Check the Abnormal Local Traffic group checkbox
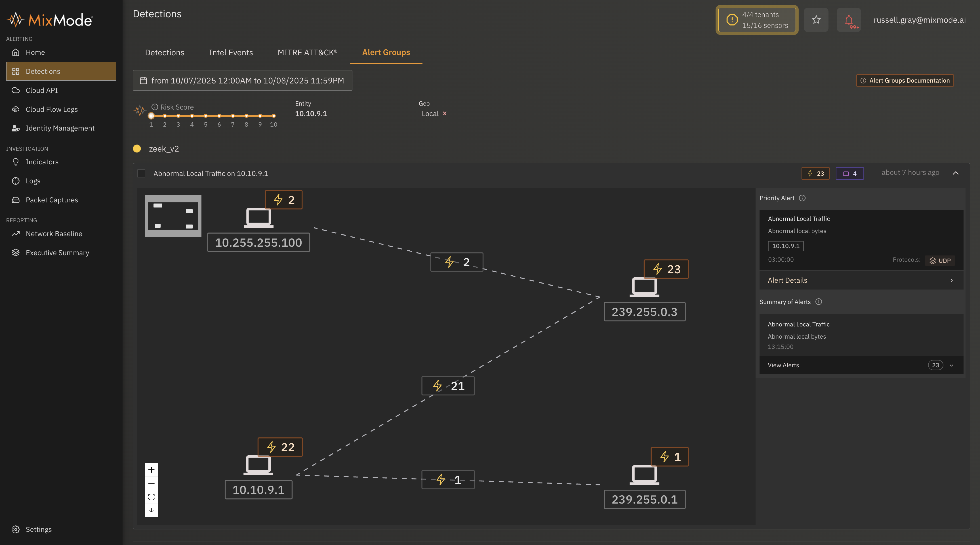 (141, 173)
